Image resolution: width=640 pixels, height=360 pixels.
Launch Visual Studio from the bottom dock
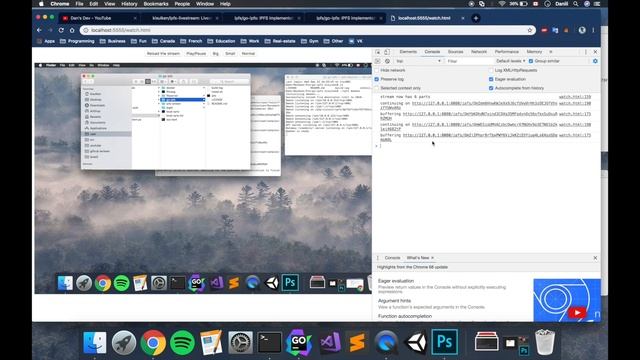pyautogui.click(x=330, y=342)
